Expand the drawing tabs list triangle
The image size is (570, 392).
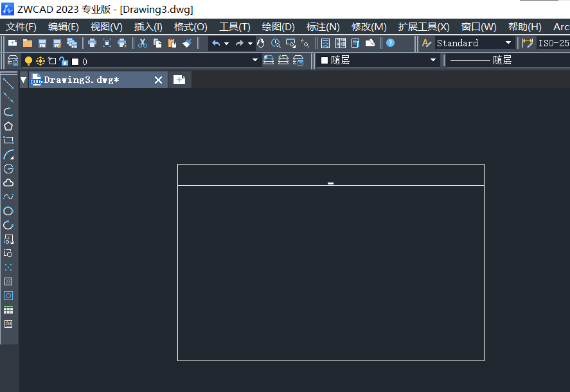tap(24, 80)
